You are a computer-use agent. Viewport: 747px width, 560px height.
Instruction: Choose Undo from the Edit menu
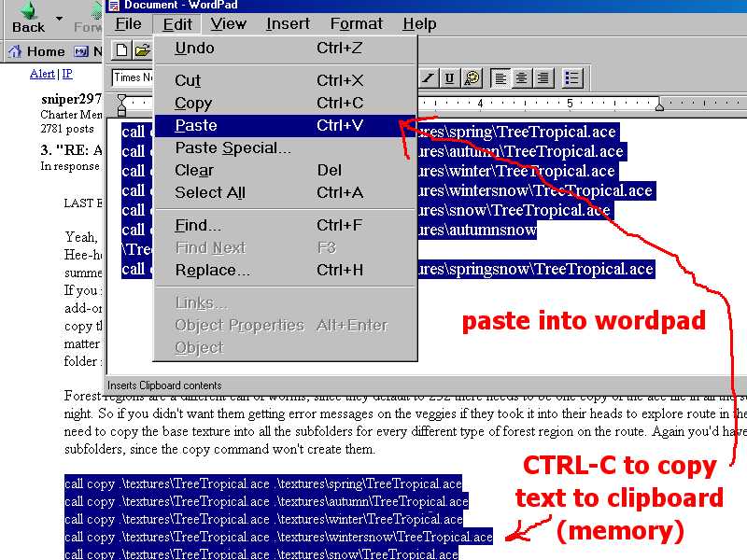point(286,49)
